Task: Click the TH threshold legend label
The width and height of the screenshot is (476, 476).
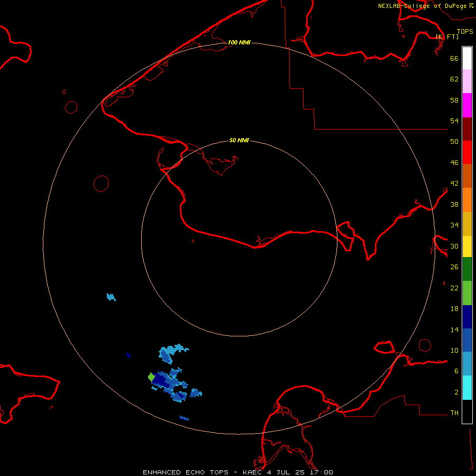Action: coord(454,413)
